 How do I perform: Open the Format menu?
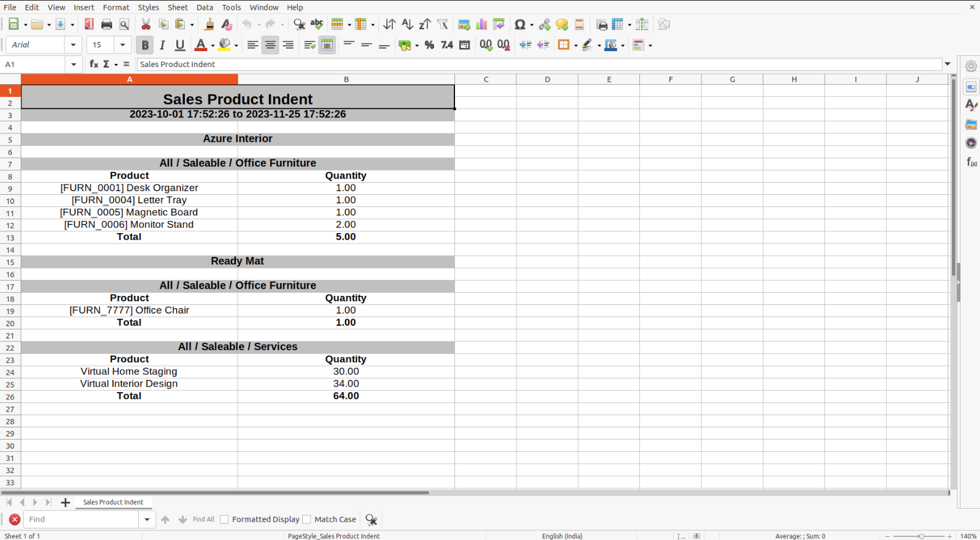point(116,7)
